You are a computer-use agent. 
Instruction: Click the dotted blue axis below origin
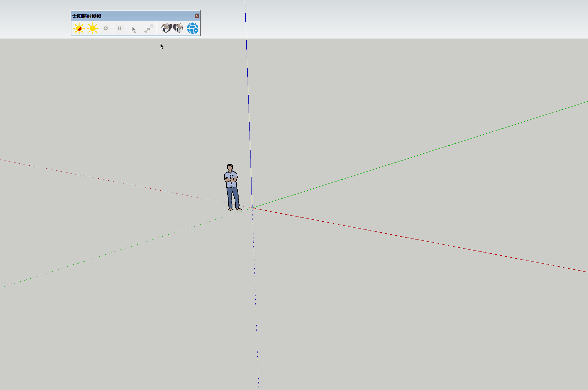255,291
